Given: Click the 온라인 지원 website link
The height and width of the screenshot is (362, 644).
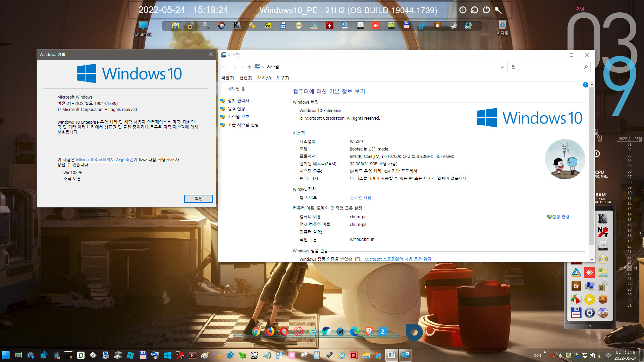Looking at the screenshot, I should click(360, 197).
